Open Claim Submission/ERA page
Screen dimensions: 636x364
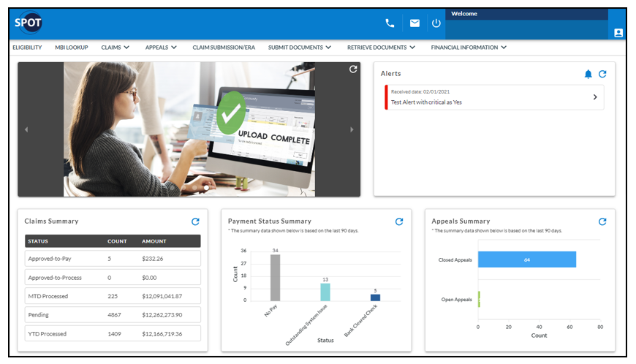(224, 48)
